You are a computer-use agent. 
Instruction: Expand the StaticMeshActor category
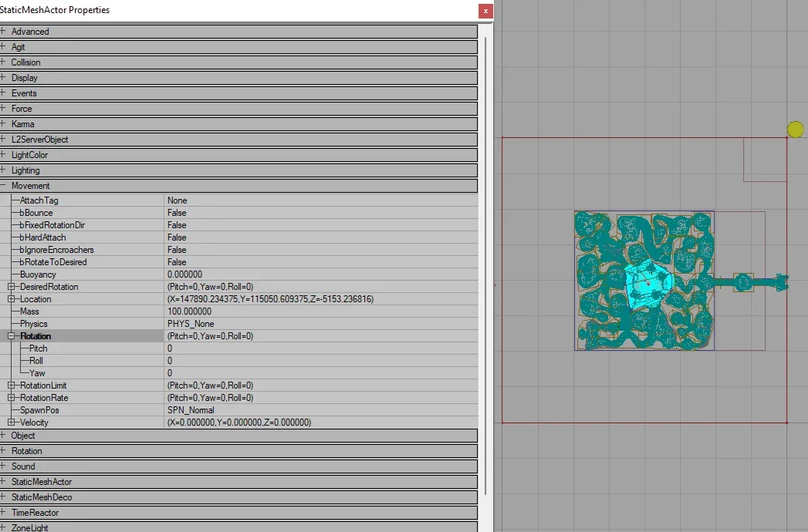(x=3, y=482)
